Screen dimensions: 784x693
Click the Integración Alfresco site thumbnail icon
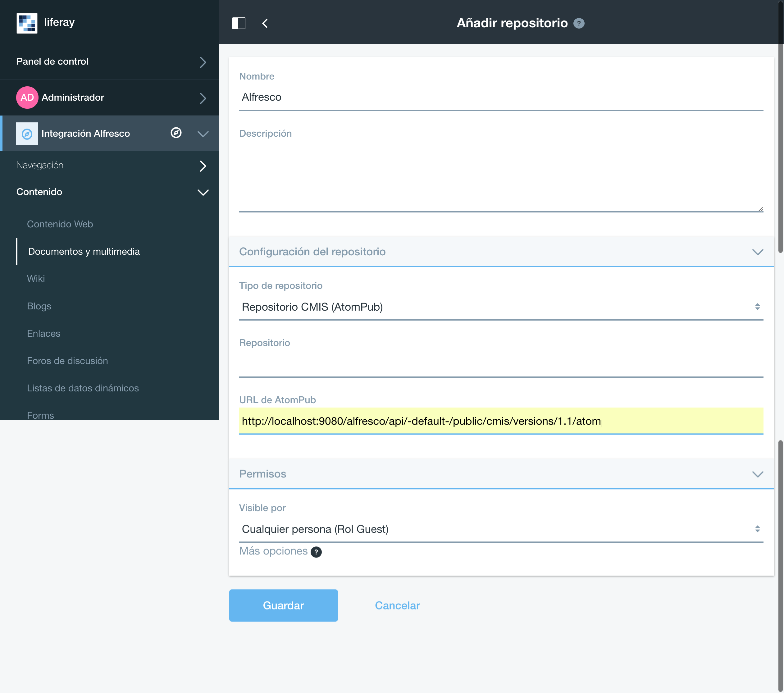[x=27, y=134]
